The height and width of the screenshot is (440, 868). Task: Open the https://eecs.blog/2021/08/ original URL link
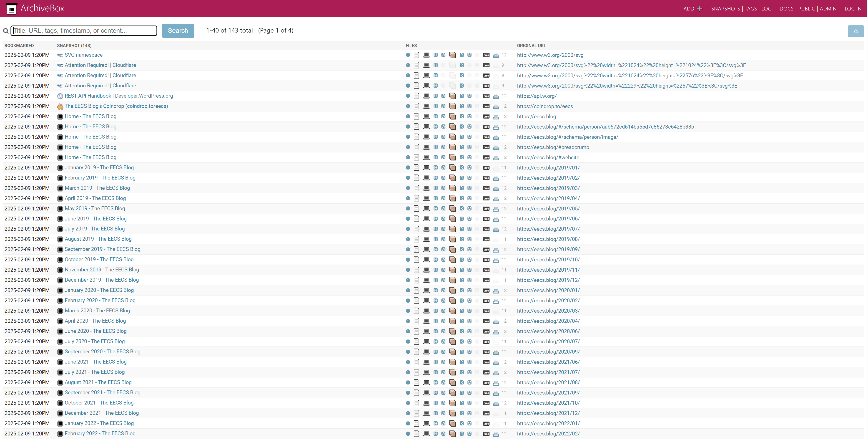pyautogui.click(x=548, y=382)
